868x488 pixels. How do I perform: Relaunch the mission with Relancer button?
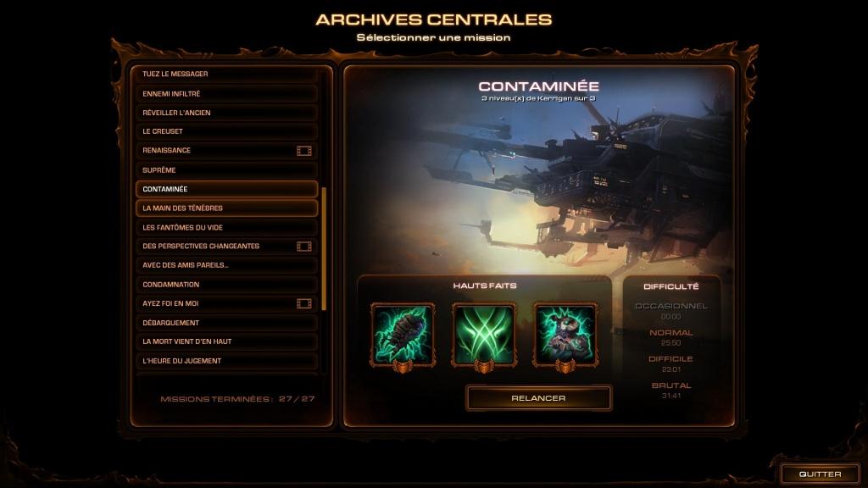[x=538, y=398]
